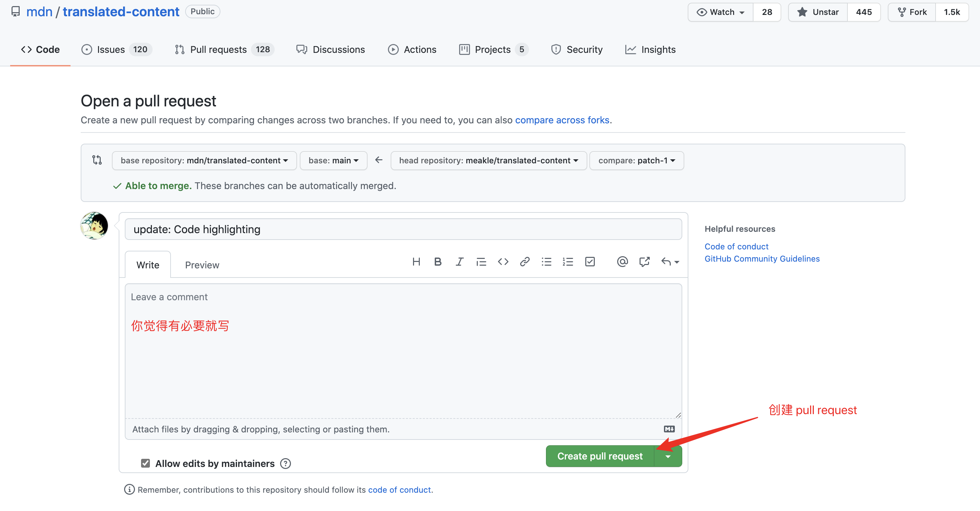Apply bold formatting in the editor toolbar
This screenshot has height=511, width=980.
point(437,262)
